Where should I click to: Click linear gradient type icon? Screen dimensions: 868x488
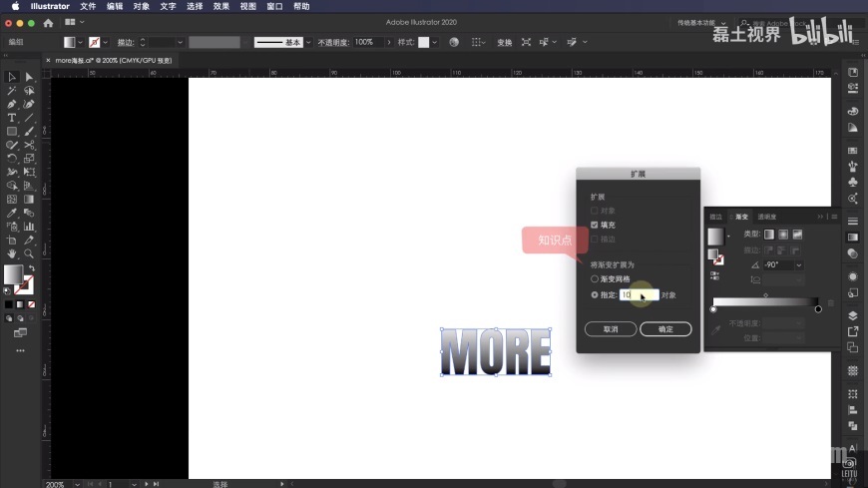point(768,234)
